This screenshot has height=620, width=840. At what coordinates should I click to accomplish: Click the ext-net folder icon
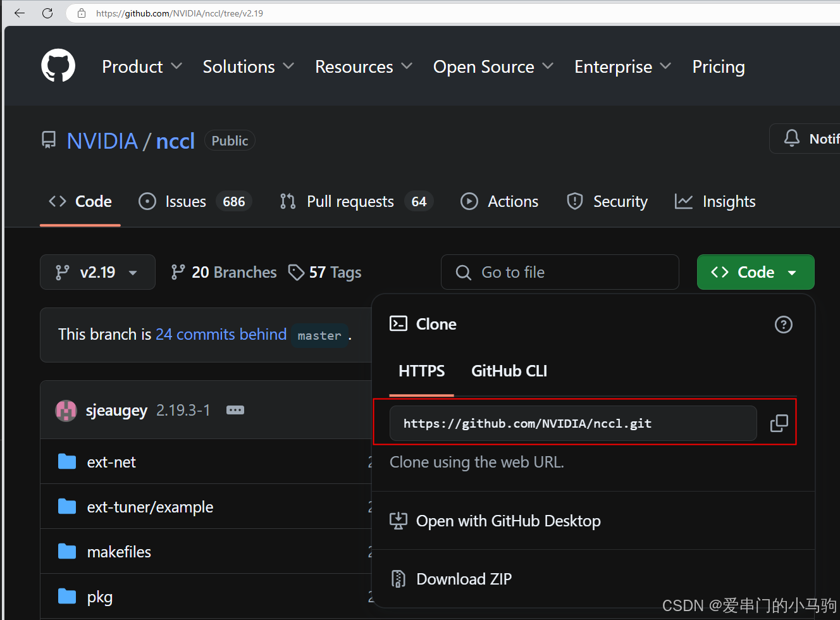coord(67,462)
